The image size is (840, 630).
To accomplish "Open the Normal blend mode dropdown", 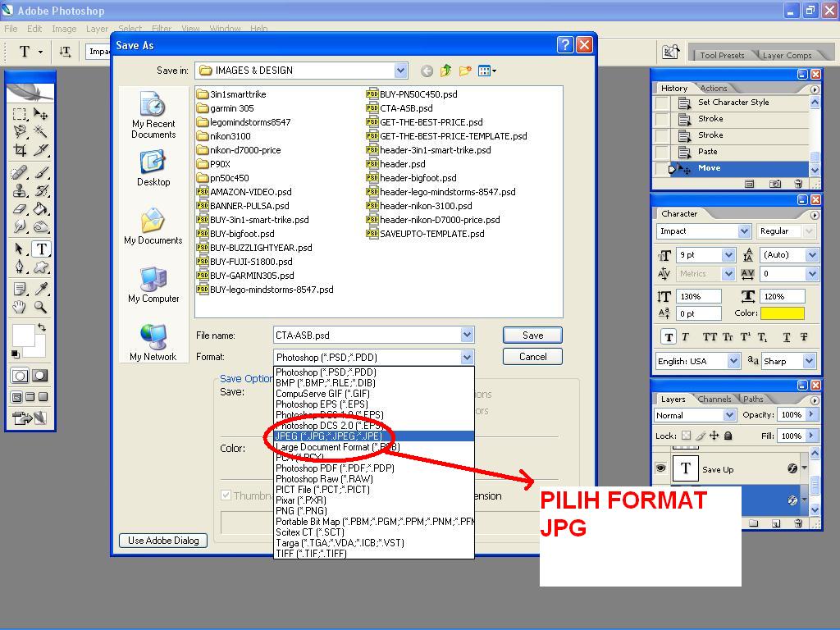I will [729, 414].
